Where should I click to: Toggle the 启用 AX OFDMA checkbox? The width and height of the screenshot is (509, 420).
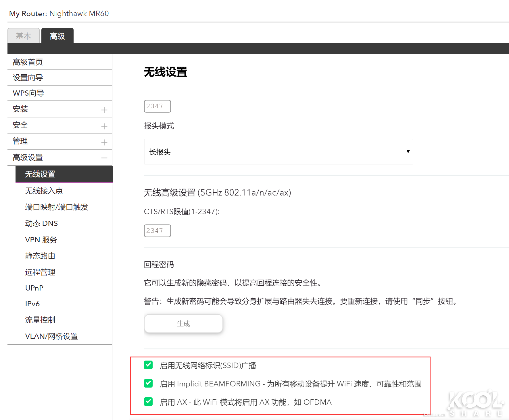[148, 402]
